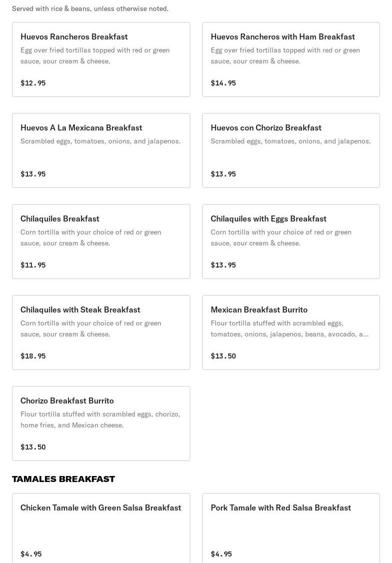Choose the Mexican Breakfast Burrito item
392x563 pixels.
tap(291, 332)
